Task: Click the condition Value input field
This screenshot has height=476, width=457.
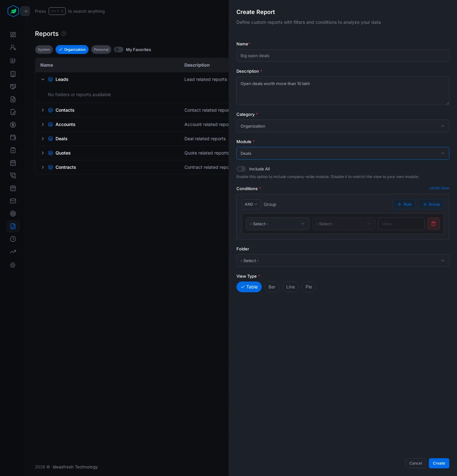Action: coord(401,224)
